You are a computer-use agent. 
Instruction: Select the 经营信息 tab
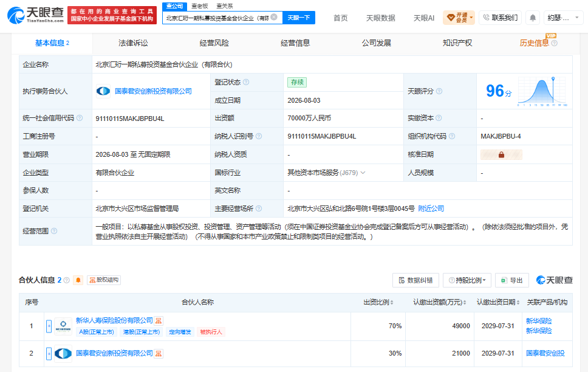[295, 43]
